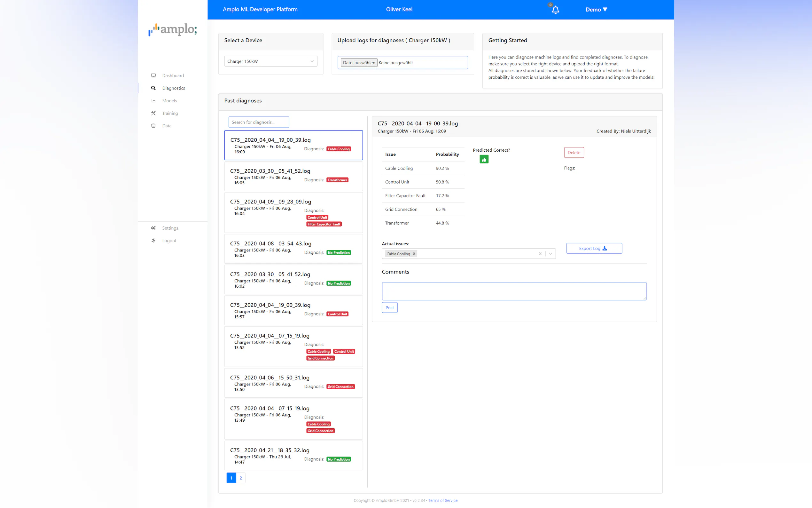
Task: Delete the selected diagnosis
Action: pyautogui.click(x=574, y=153)
